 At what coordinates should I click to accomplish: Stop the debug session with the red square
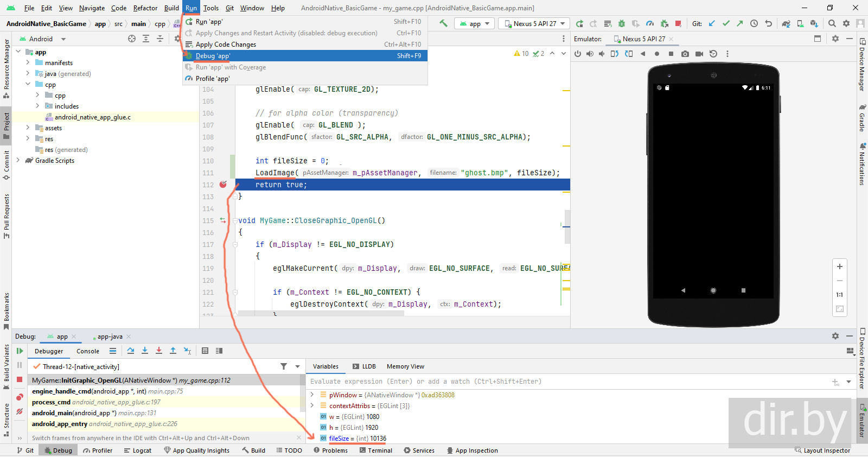20,379
